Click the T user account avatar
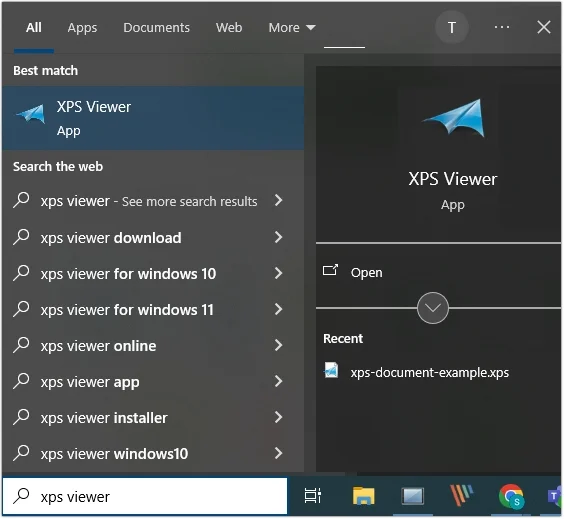This screenshot has width=564, height=519. pos(452,27)
